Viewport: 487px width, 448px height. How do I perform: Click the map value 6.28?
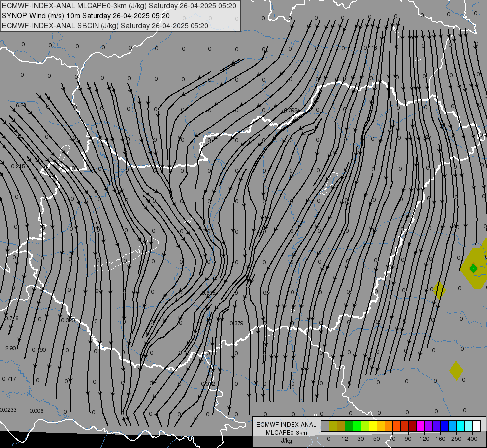click(x=21, y=105)
